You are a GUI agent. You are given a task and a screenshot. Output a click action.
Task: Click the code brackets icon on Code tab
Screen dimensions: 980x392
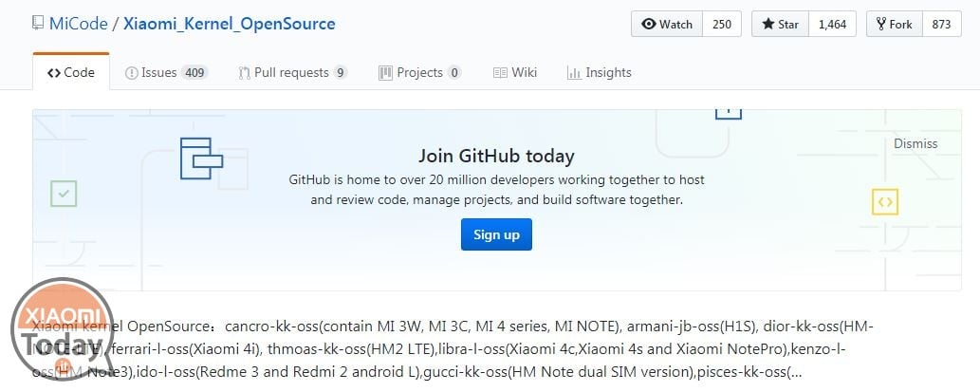pos(54,72)
